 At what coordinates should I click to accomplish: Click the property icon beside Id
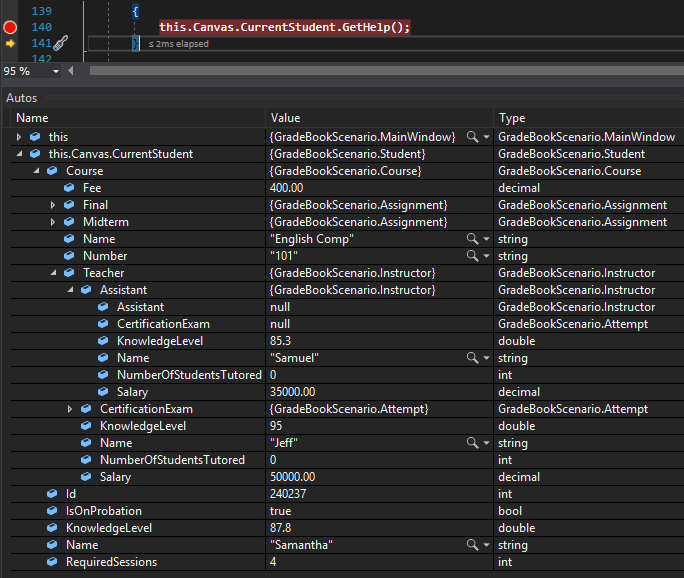(52, 493)
